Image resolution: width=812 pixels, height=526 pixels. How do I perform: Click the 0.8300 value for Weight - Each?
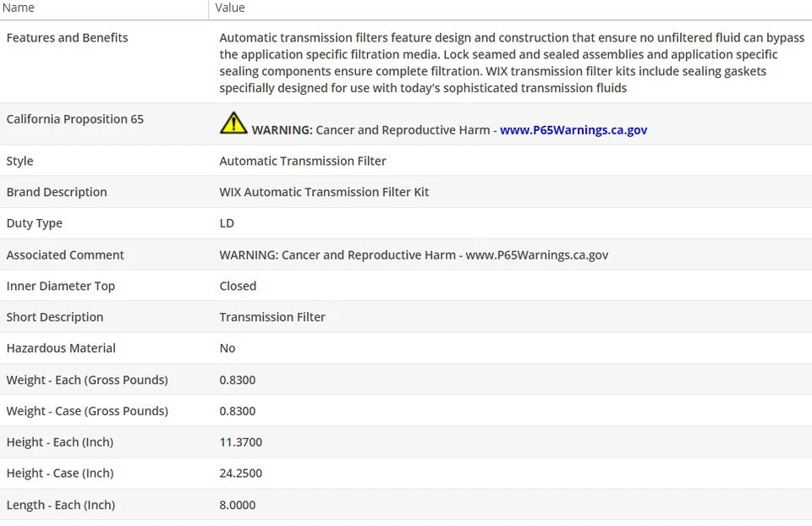[x=238, y=380]
